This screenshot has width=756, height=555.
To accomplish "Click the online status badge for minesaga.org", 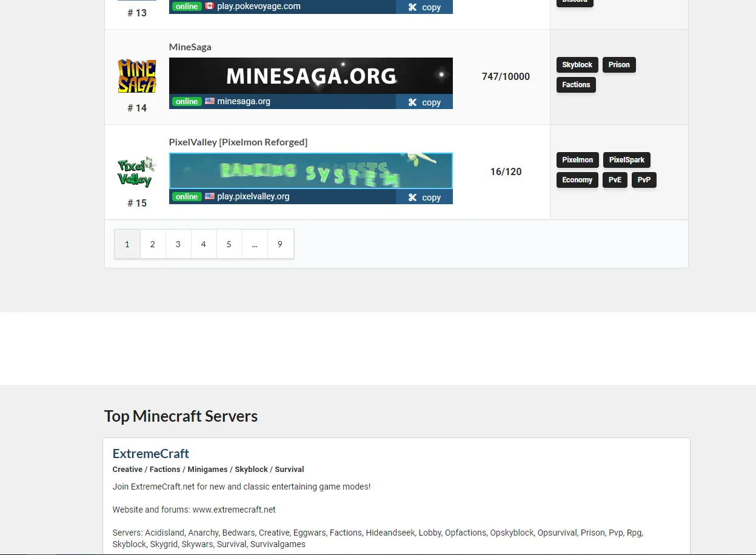I will (187, 101).
